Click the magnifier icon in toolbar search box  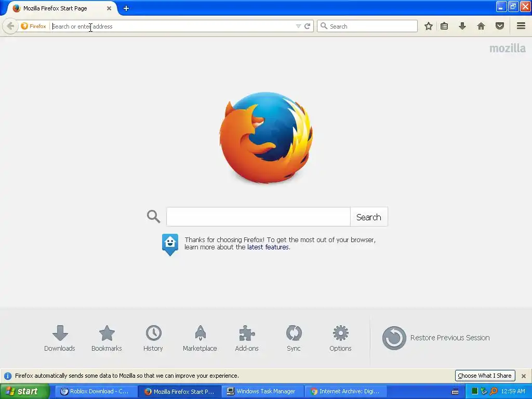(324, 26)
